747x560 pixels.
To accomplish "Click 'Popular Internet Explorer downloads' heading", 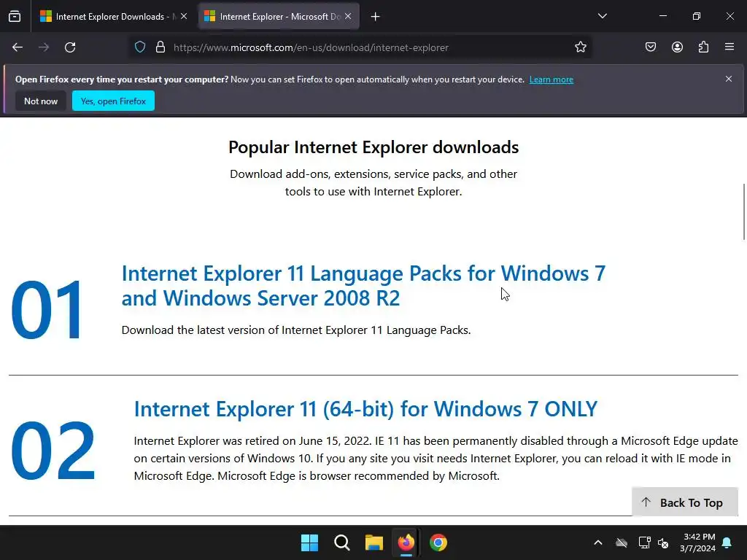I will click(373, 147).
